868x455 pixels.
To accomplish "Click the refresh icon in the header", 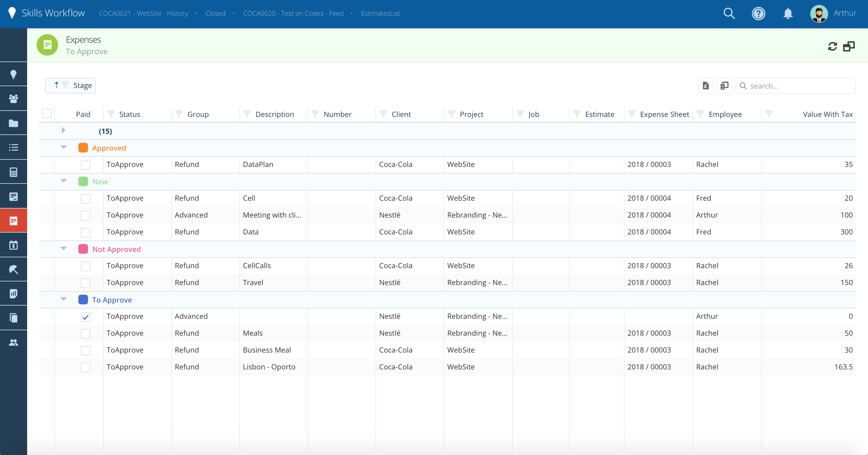I will point(832,46).
